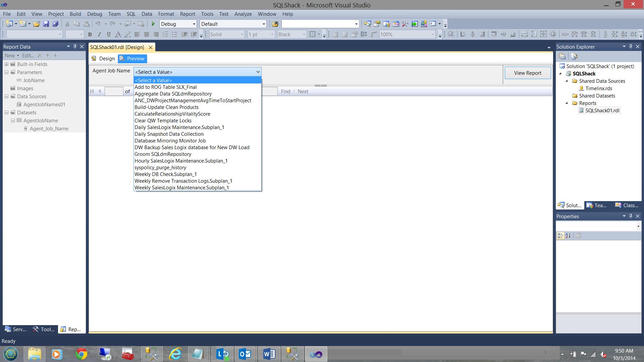
Task: Select Database Mirroring Monitor Job from the list
Action: pos(170,141)
